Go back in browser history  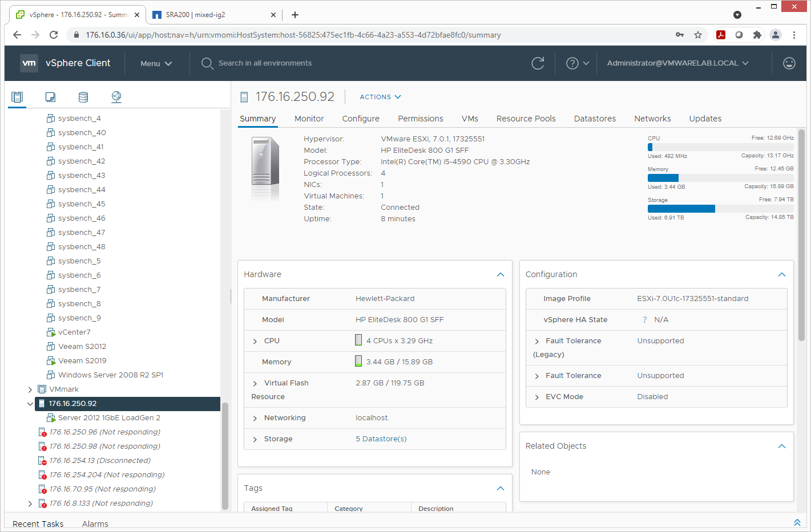pos(17,35)
